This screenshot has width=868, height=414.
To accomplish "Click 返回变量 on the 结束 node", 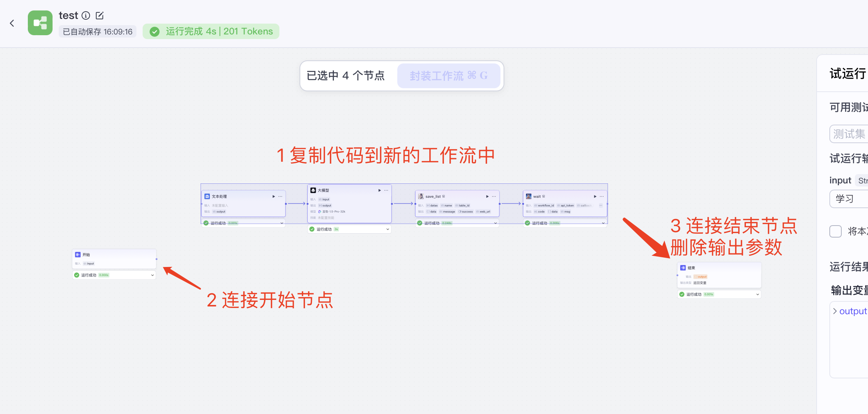I will [x=700, y=283].
